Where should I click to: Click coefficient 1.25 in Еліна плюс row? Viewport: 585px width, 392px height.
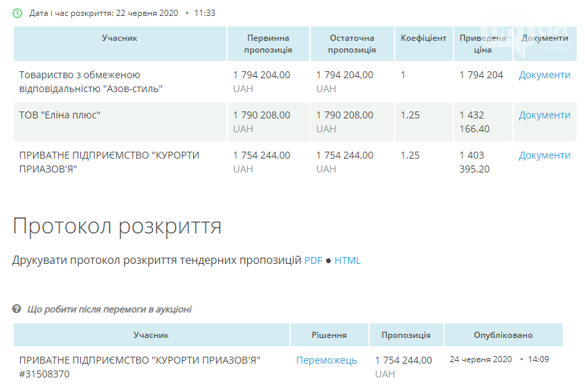click(410, 116)
